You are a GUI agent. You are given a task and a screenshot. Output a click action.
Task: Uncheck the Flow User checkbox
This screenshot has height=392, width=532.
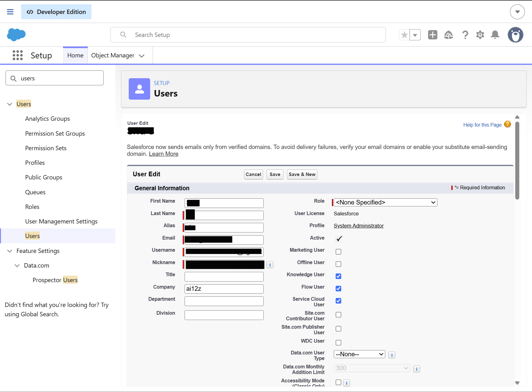[x=338, y=289]
